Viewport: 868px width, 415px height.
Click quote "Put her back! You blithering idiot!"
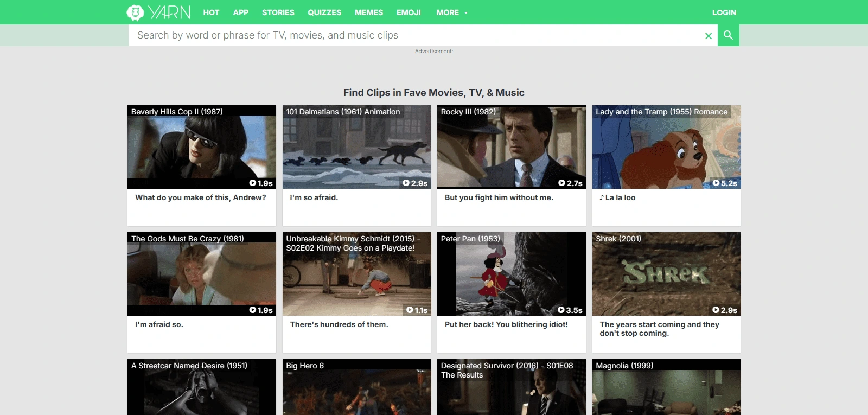point(506,324)
